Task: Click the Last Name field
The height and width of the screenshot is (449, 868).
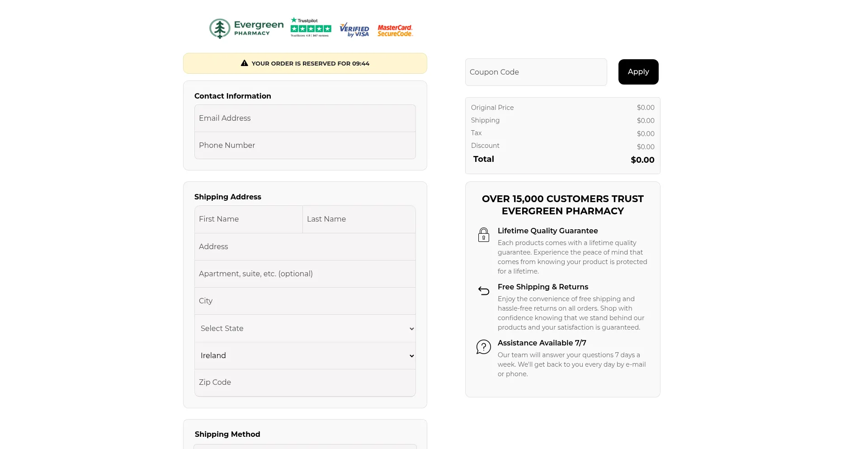Action: pyautogui.click(x=359, y=219)
